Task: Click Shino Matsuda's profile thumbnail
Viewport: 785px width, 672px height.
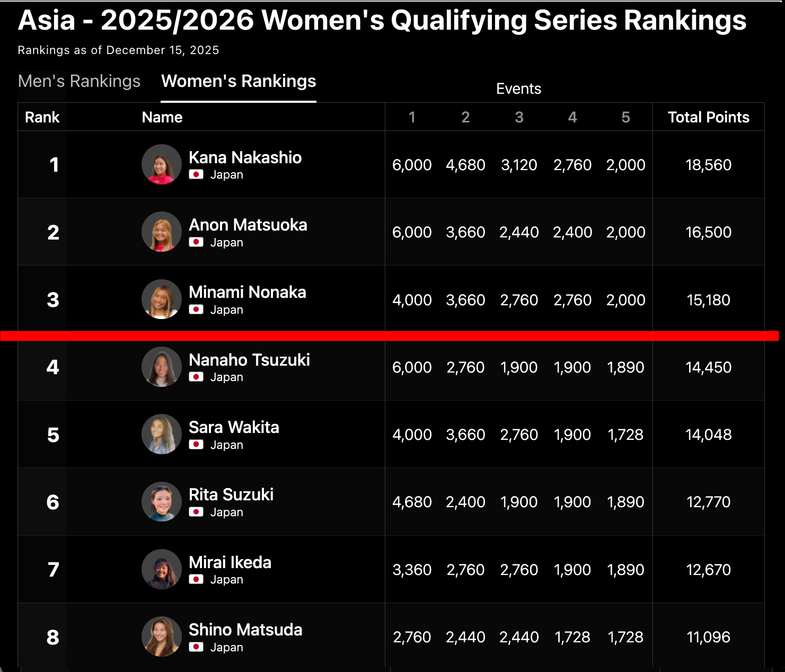Action: coord(162,636)
